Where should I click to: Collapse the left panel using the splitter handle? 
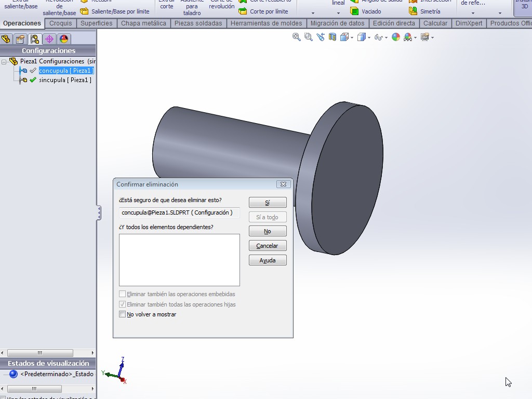[99, 212]
